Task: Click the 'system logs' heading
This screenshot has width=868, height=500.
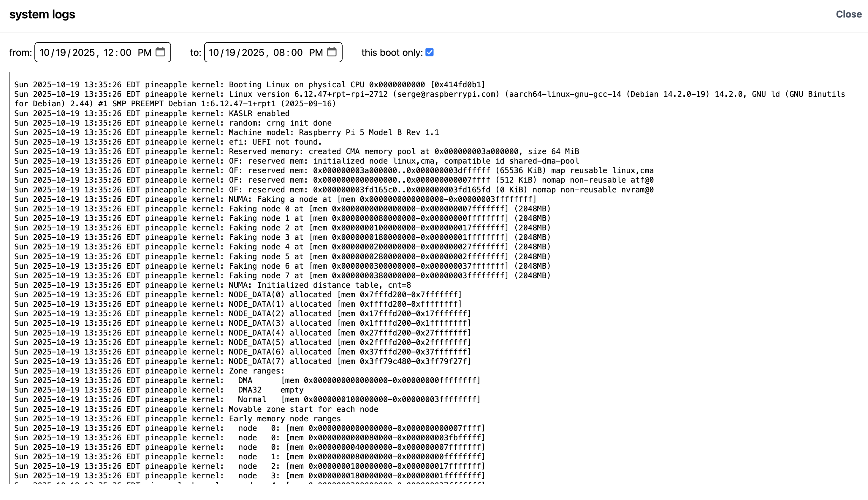Action: (x=42, y=15)
